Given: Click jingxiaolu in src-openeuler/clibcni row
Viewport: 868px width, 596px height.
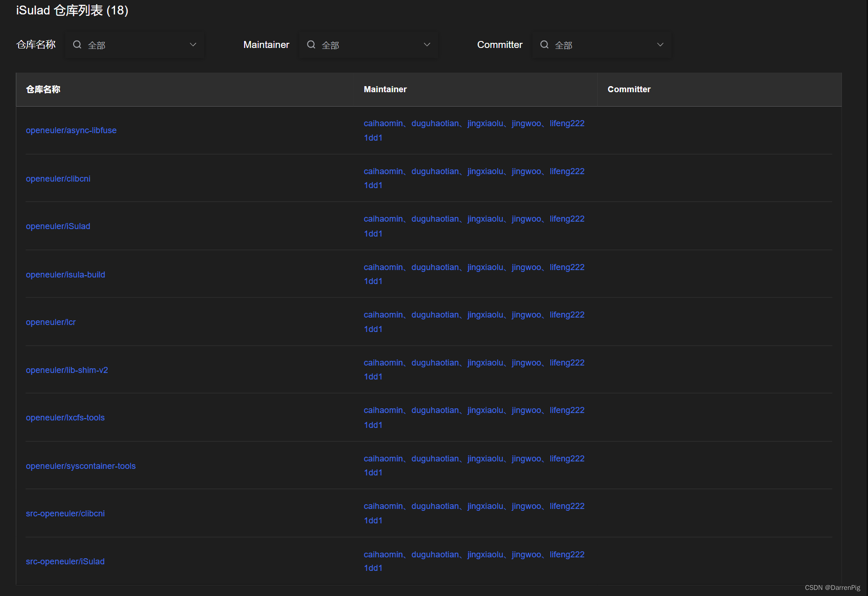Looking at the screenshot, I should tap(485, 506).
